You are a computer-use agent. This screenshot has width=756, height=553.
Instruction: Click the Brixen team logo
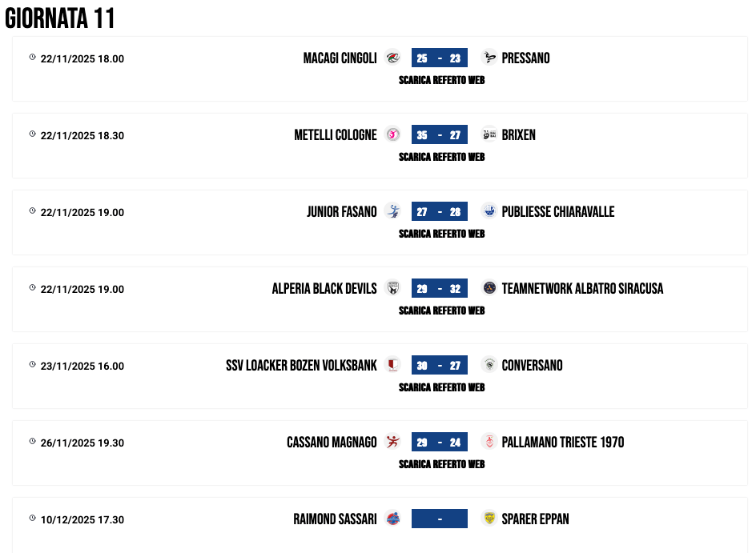point(489,134)
